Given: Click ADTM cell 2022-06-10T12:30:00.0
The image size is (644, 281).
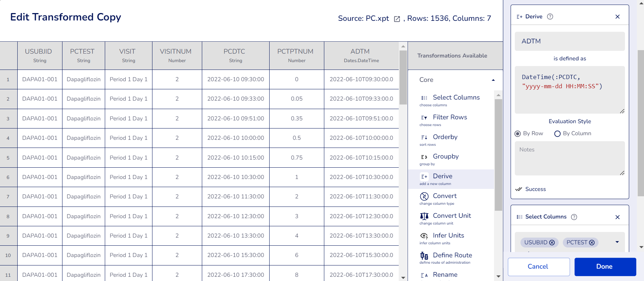Looking at the screenshot, I should (x=361, y=216).
